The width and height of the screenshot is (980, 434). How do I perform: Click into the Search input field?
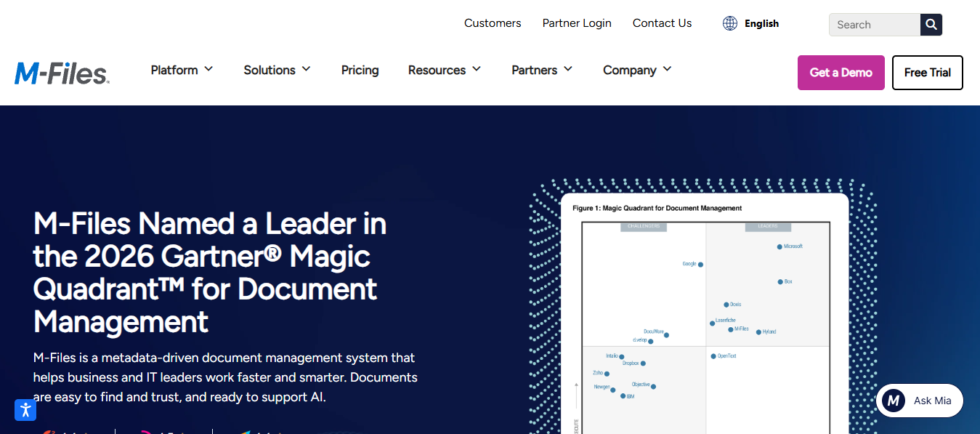tap(875, 25)
